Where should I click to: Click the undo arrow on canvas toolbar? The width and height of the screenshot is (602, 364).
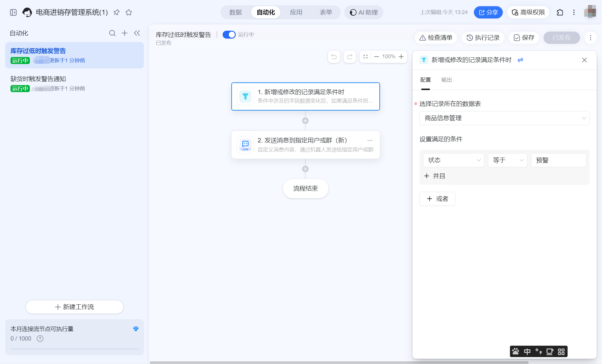[x=334, y=57]
